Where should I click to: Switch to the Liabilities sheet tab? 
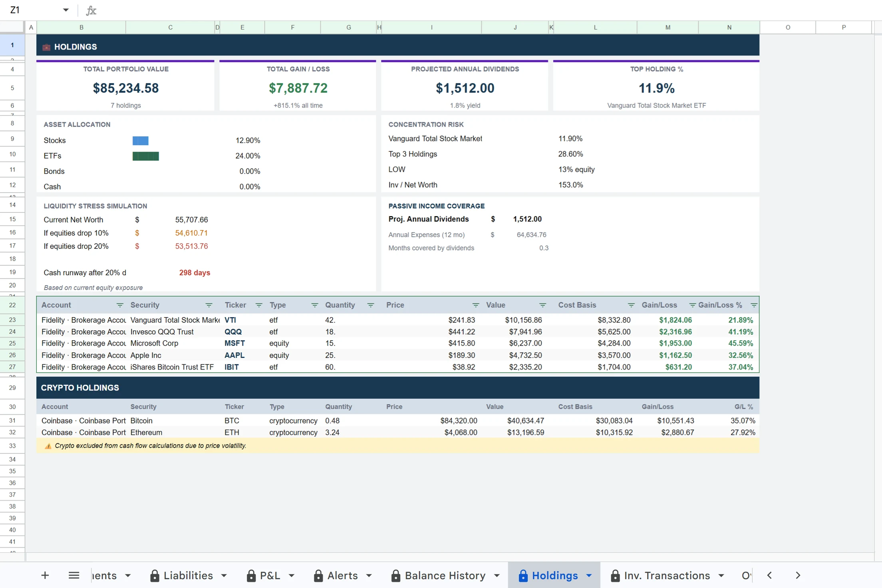188,576
